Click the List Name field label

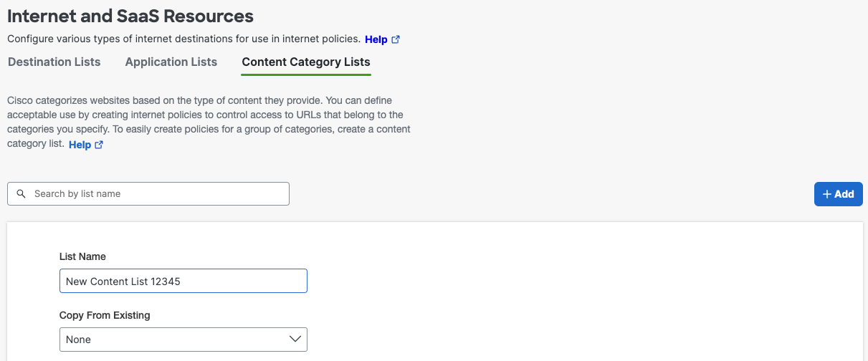click(x=82, y=256)
